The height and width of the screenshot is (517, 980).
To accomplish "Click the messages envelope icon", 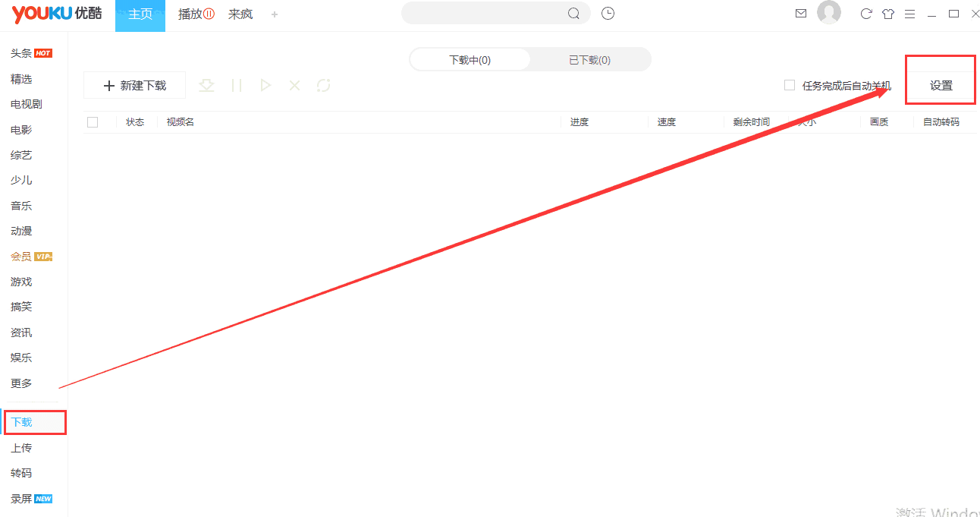I will coord(801,13).
